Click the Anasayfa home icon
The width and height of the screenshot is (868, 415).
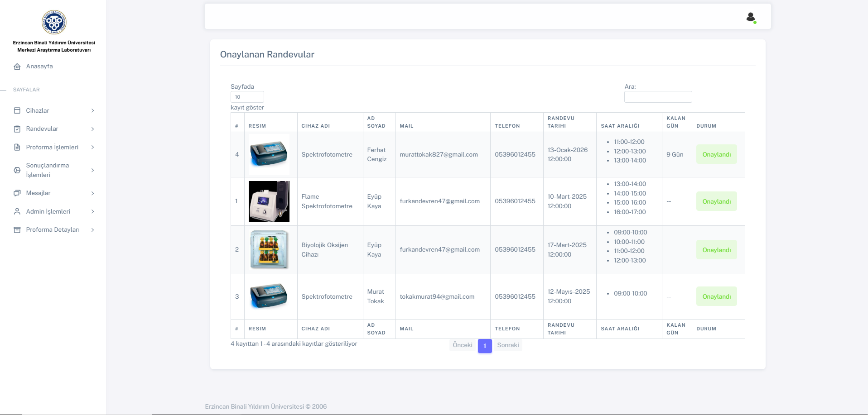point(17,67)
